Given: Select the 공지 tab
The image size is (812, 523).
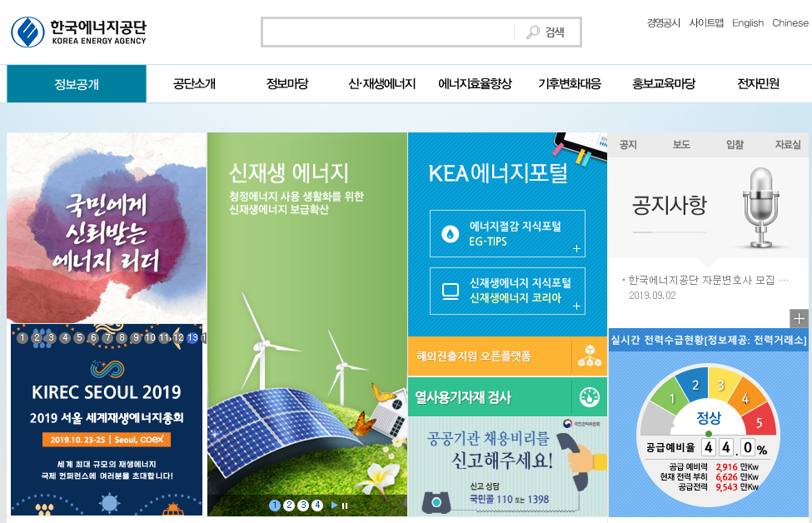Looking at the screenshot, I should click(x=628, y=144).
